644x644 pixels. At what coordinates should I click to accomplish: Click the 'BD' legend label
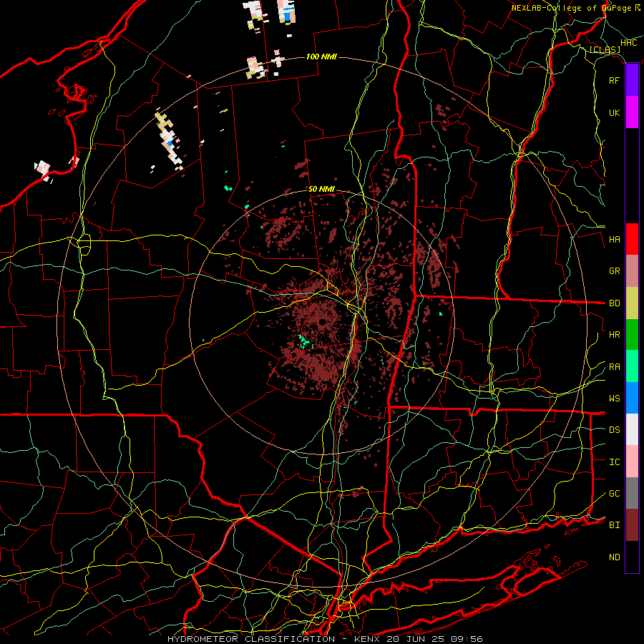[x=615, y=303]
